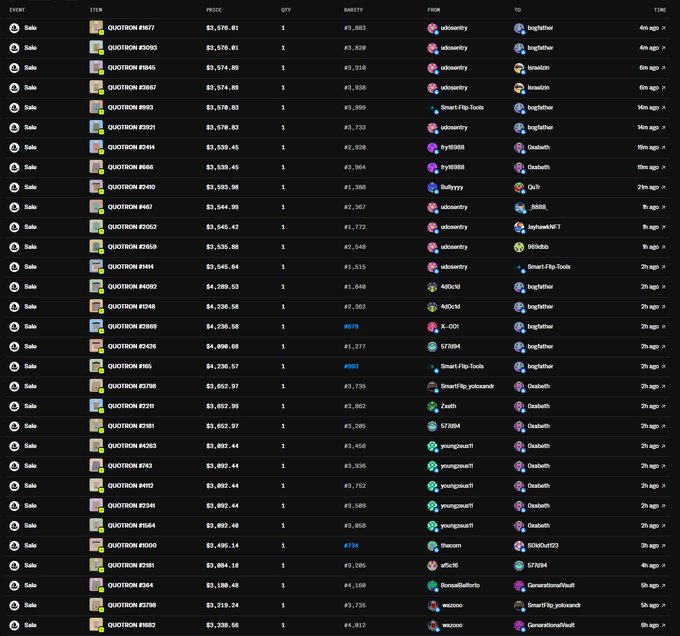Open the QUOTRON #467 item link
Image resolution: width=680 pixels, height=636 pixels.
(130, 207)
